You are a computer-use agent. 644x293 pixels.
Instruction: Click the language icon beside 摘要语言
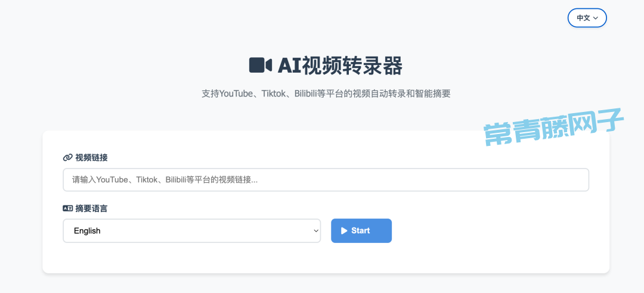(67, 208)
